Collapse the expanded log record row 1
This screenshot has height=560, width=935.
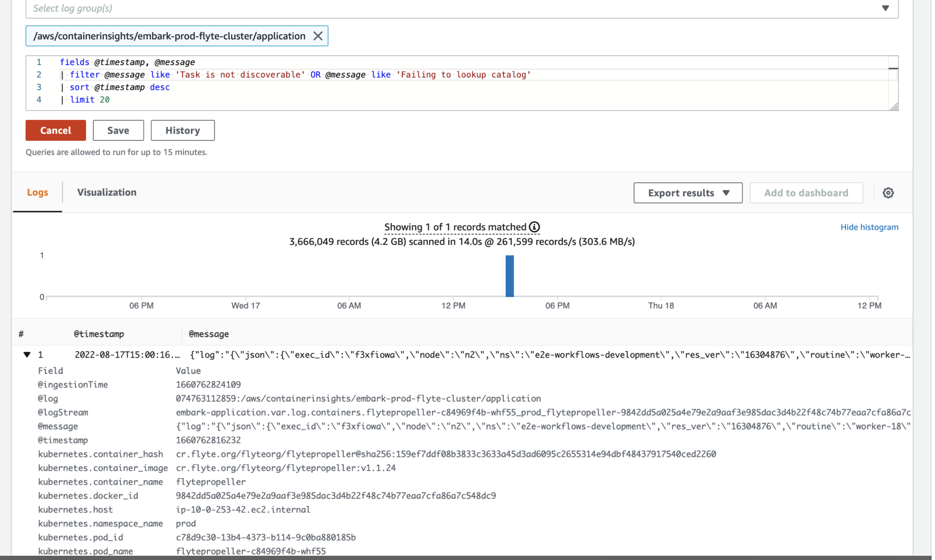(27, 354)
